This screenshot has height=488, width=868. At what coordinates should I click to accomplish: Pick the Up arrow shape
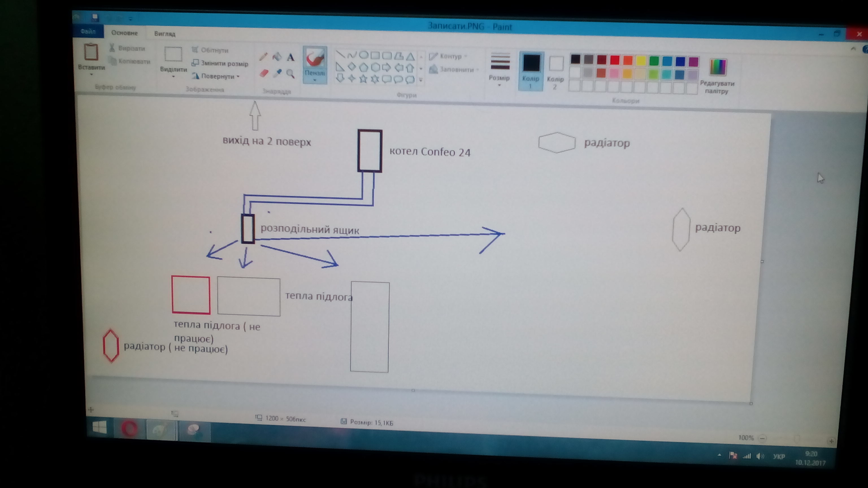coord(410,68)
